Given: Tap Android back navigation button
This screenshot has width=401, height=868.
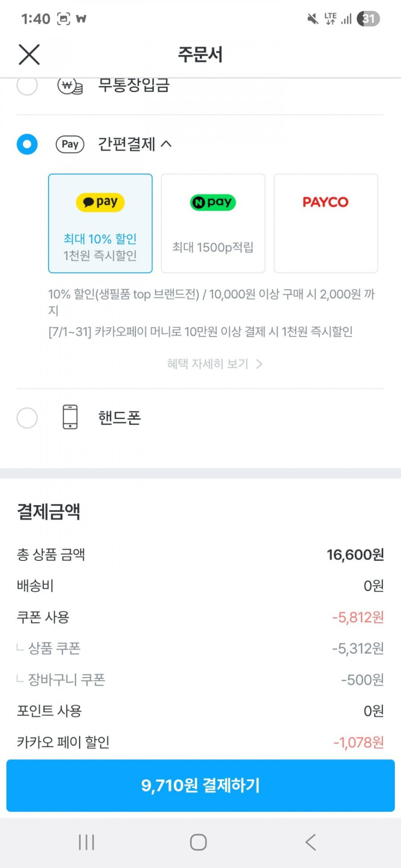Looking at the screenshot, I should pyautogui.click(x=311, y=842).
